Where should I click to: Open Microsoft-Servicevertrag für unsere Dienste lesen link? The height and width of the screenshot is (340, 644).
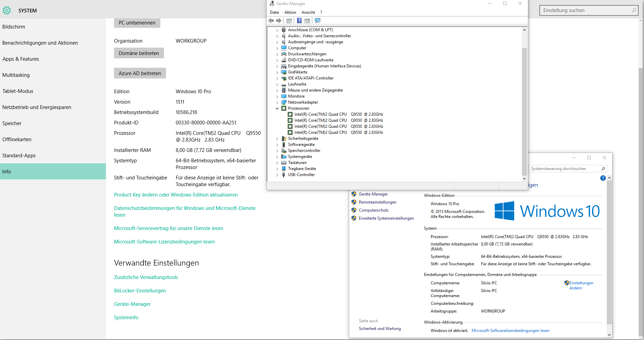[x=169, y=228]
